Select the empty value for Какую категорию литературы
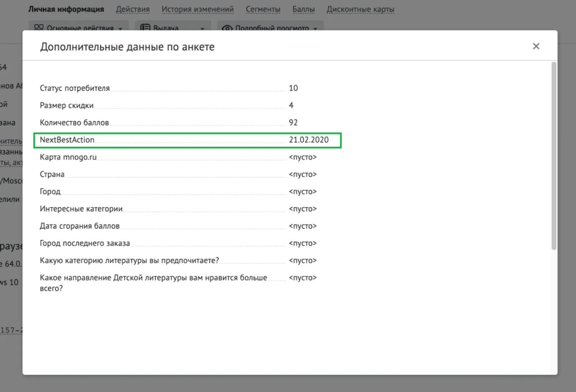Image resolution: width=576 pixels, height=392 pixels. point(303,261)
